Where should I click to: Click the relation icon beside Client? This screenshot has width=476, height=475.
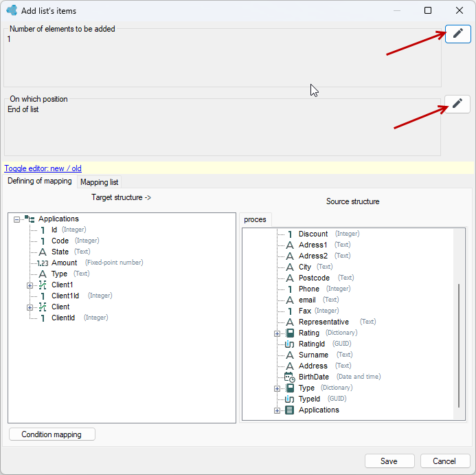point(43,307)
